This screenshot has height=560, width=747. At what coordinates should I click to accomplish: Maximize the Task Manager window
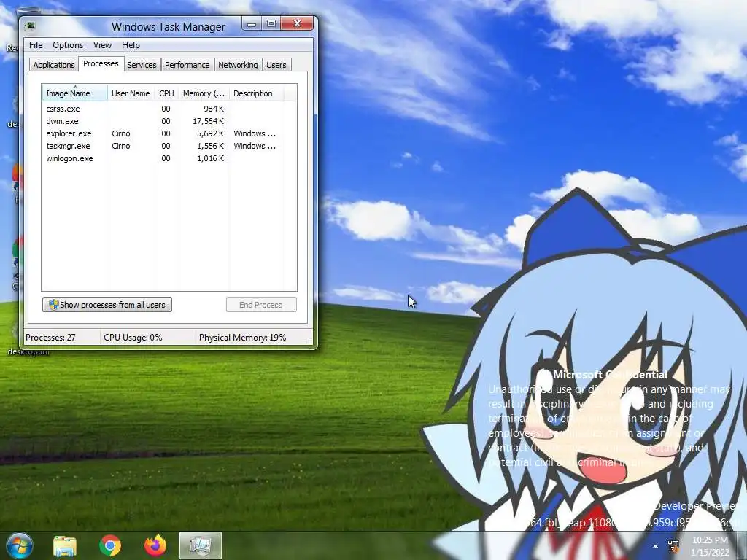tap(271, 23)
